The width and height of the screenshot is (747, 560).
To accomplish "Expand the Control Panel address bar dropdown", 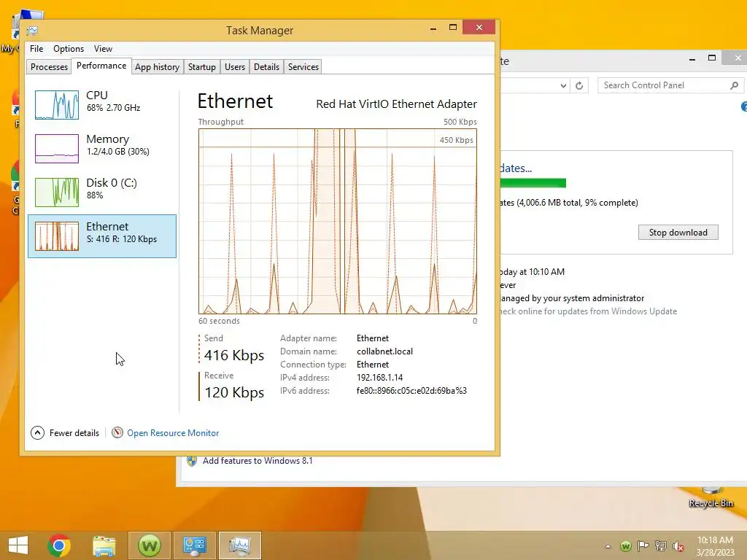I will point(563,86).
